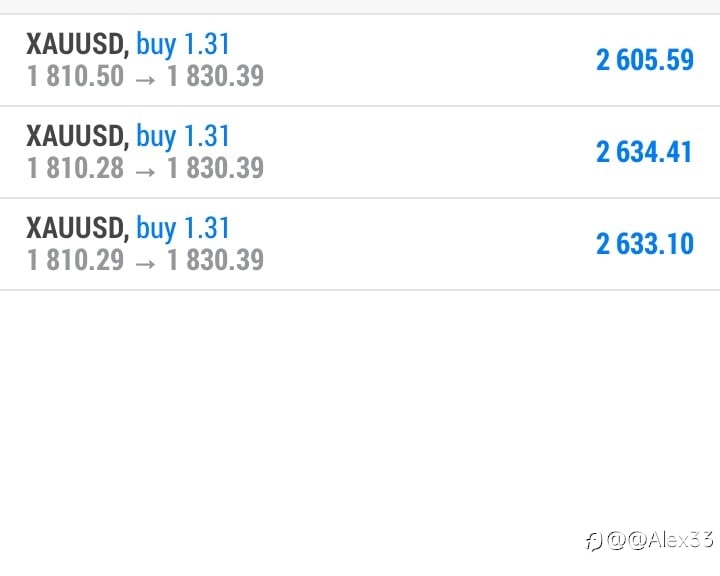Tap the open price 1 810.28
Viewport: 720px width, 576px height.
pyautogui.click(x=75, y=168)
